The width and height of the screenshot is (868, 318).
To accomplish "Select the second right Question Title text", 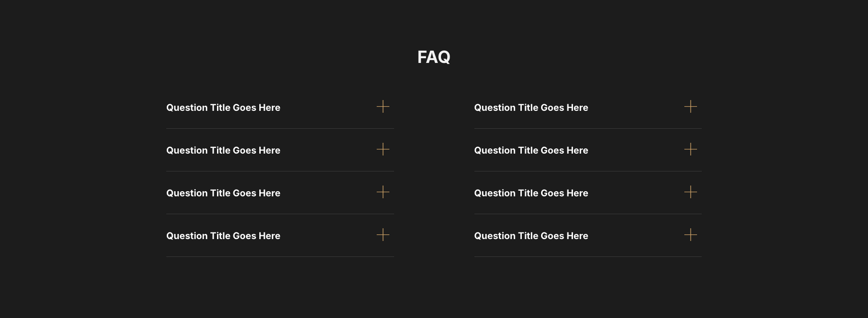I will click(x=531, y=150).
